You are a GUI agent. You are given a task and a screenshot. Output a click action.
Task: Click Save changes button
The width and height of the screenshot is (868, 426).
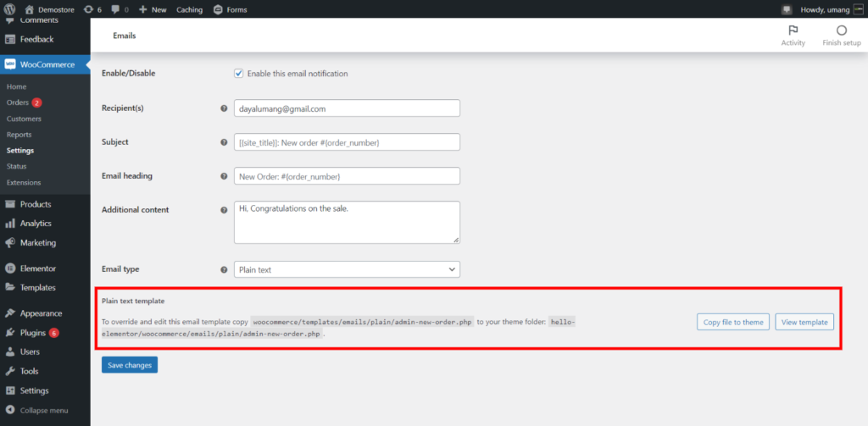coord(130,364)
